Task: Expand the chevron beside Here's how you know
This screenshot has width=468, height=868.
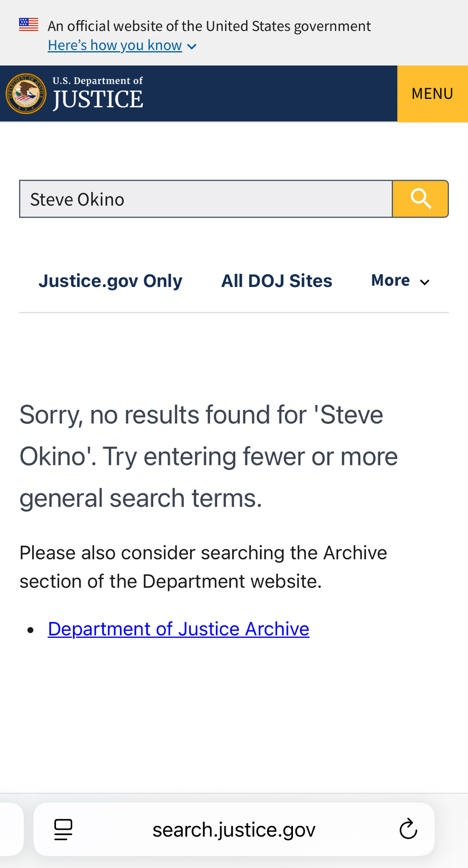Action: pos(191,46)
